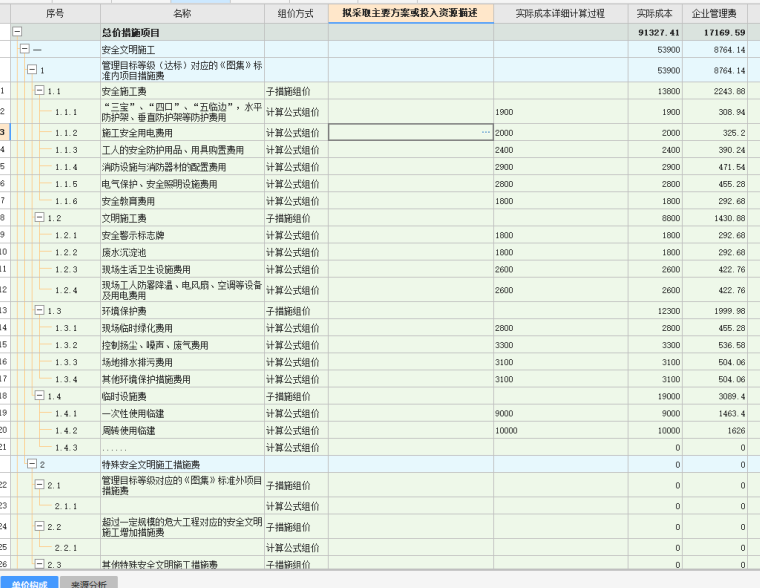The width and height of the screenshot is (760, 588).
Task: Select the 安全施工费 name cell
Action: click(182, 91)
